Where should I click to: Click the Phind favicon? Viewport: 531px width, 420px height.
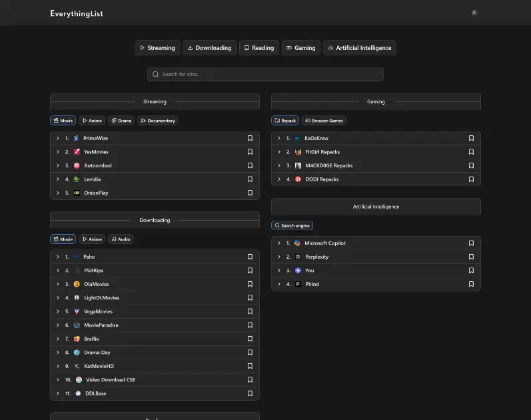tap(298, 284)
